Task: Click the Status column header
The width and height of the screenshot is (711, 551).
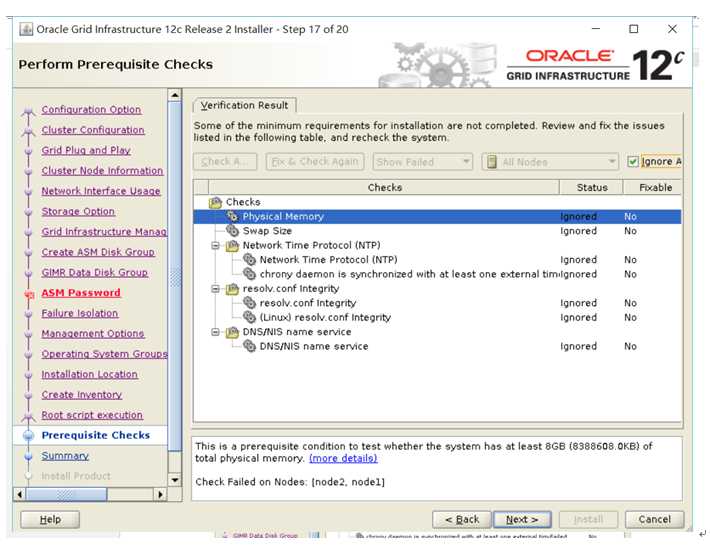Action: [592, 188]
